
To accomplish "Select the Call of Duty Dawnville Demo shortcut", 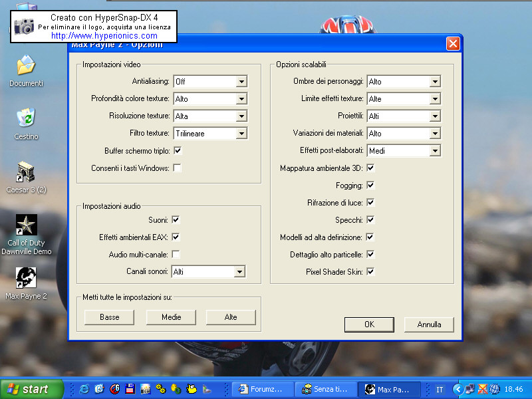I will tap(26, 235).
